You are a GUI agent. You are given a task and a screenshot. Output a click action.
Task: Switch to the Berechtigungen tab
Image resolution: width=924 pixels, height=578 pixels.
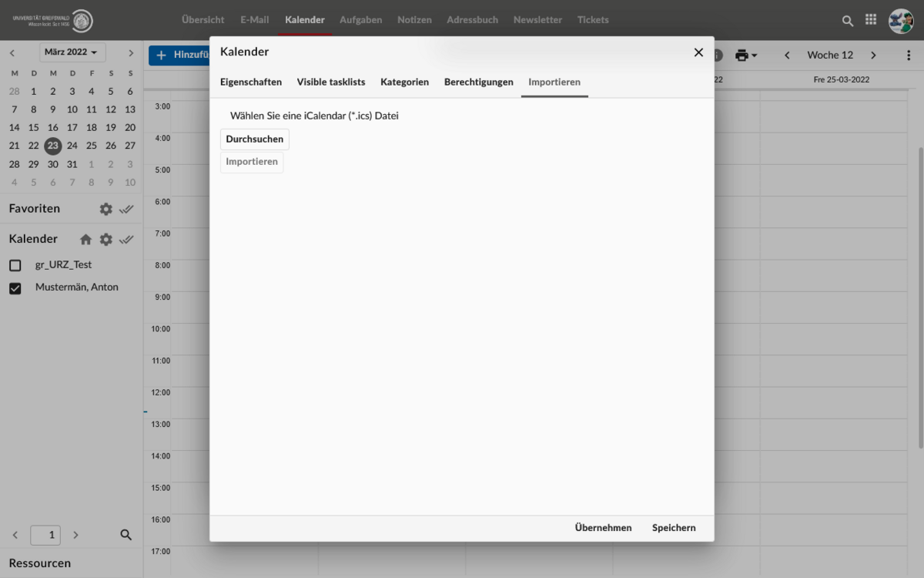pos(478,82)
